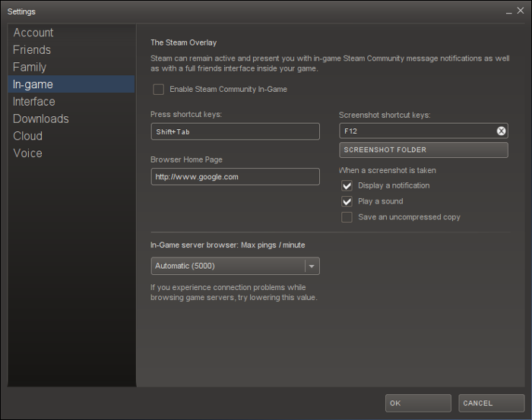Clear the F12 screenshot shortcut key
The image size is (532, 420).
click(501, 131)
